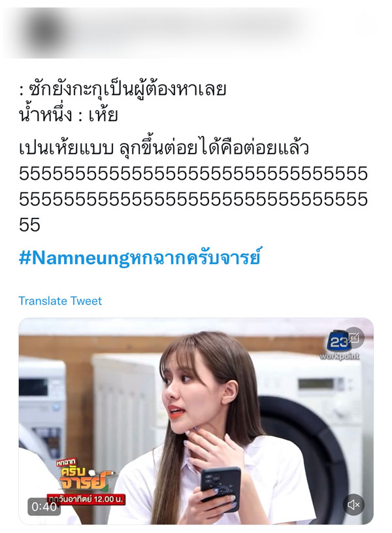
Task: Click the trailing 55 at the tweet end
Action: (29, 225)
